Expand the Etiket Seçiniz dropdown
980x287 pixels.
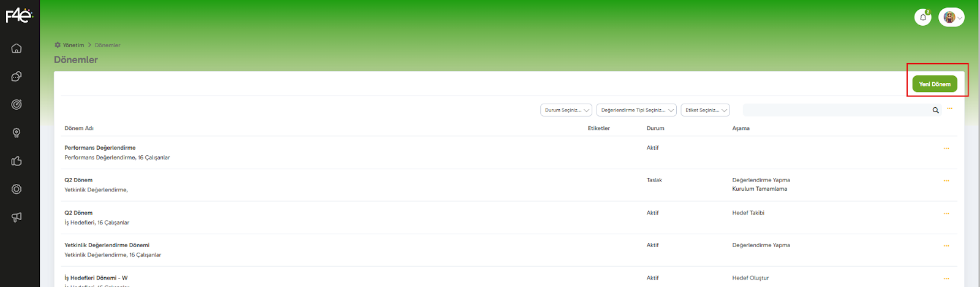[x=705, y=110]
